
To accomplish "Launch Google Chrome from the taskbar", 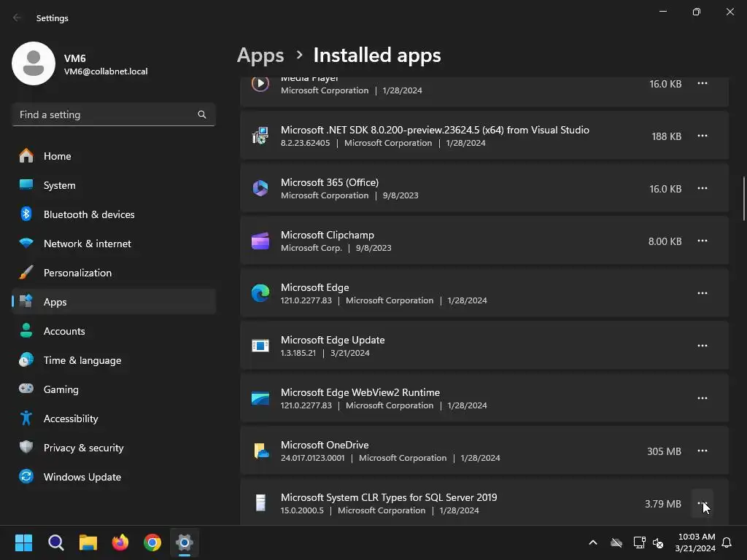I will click(152, 542).
